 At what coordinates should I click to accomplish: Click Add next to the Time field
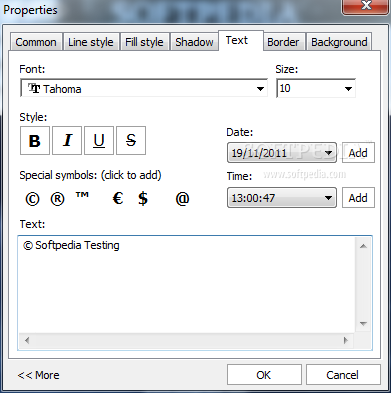pyautogui.click(x=358, y=198)
